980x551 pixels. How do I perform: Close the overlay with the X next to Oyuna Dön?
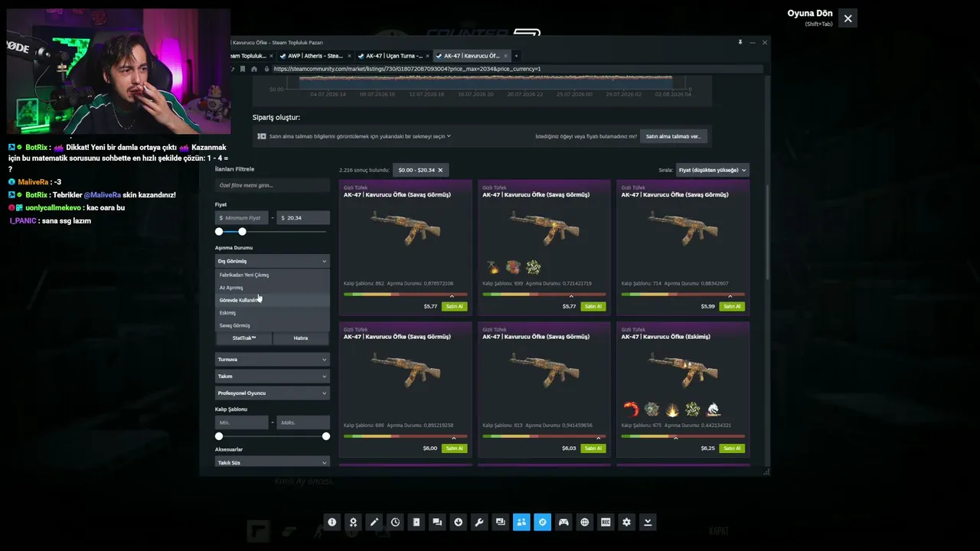(848, 18)
